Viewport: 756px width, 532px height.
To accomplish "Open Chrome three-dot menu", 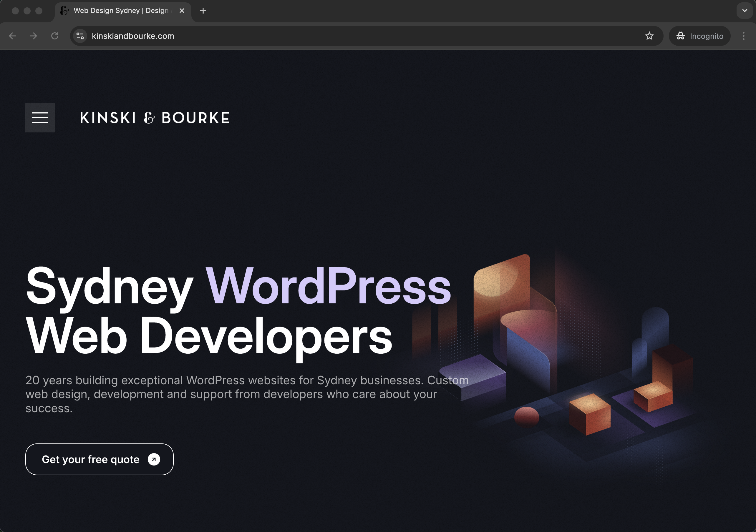I will pyautogui.click(x=743, y=36).
